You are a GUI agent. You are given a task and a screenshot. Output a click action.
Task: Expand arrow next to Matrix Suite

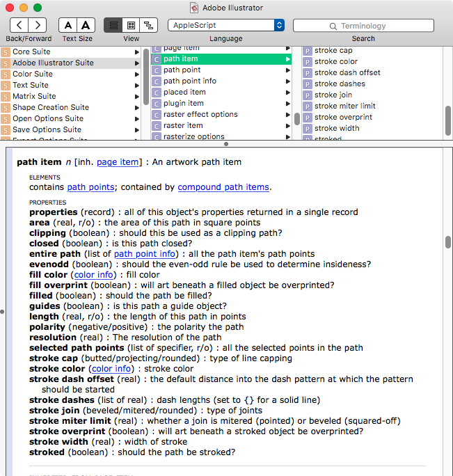point(137,97)
